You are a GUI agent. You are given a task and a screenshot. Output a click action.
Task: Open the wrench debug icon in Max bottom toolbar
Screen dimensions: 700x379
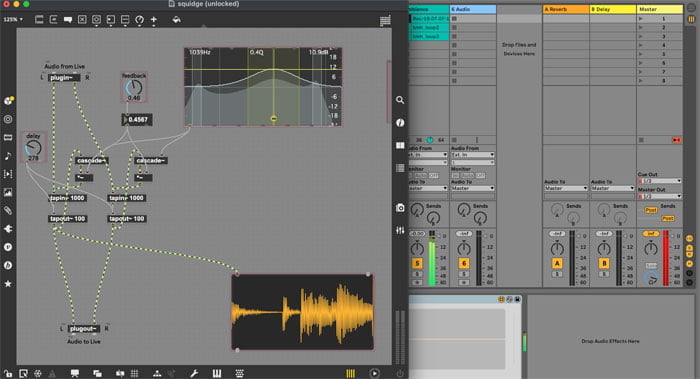coord(194,373)
